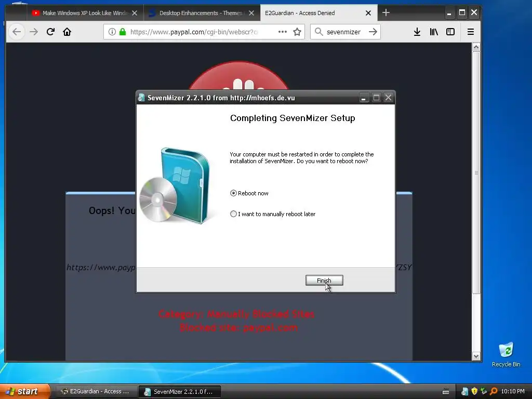Click Finish in SevenMizer setup
532x399 pixels.
pos(324,280)
